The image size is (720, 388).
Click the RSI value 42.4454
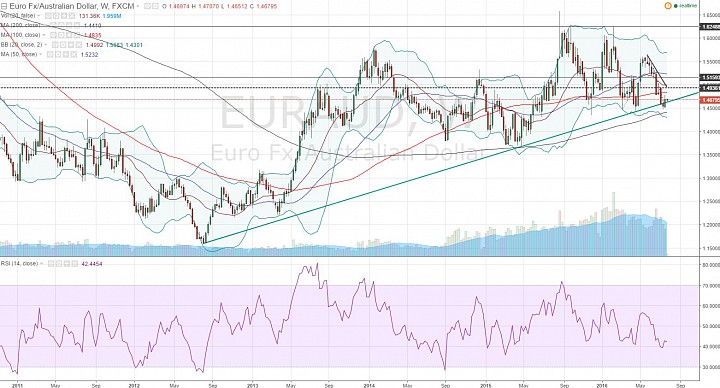[x=92, y=264]
